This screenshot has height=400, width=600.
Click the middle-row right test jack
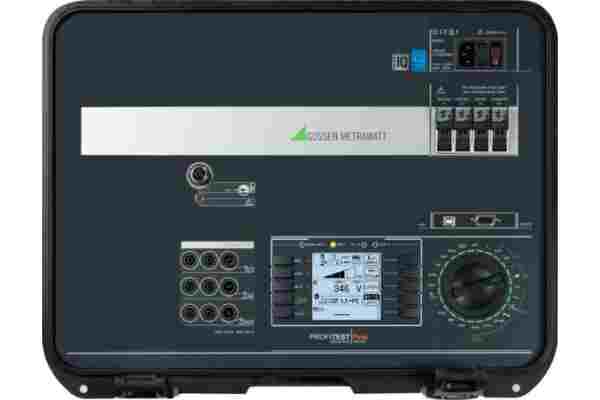click(x=229, y=286)
